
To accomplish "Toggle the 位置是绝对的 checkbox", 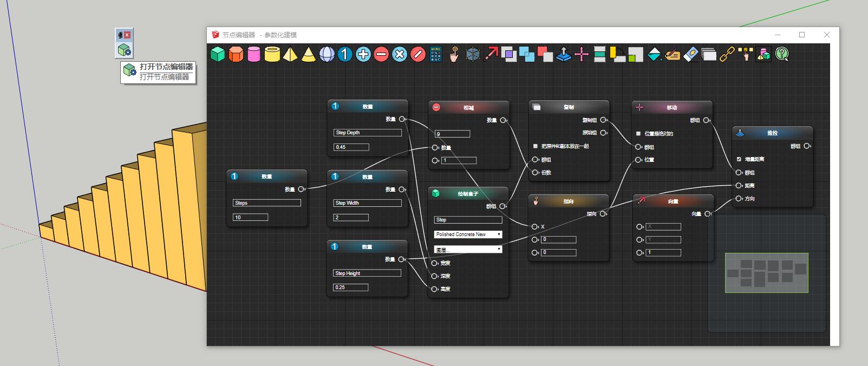I will click(638, 133).
